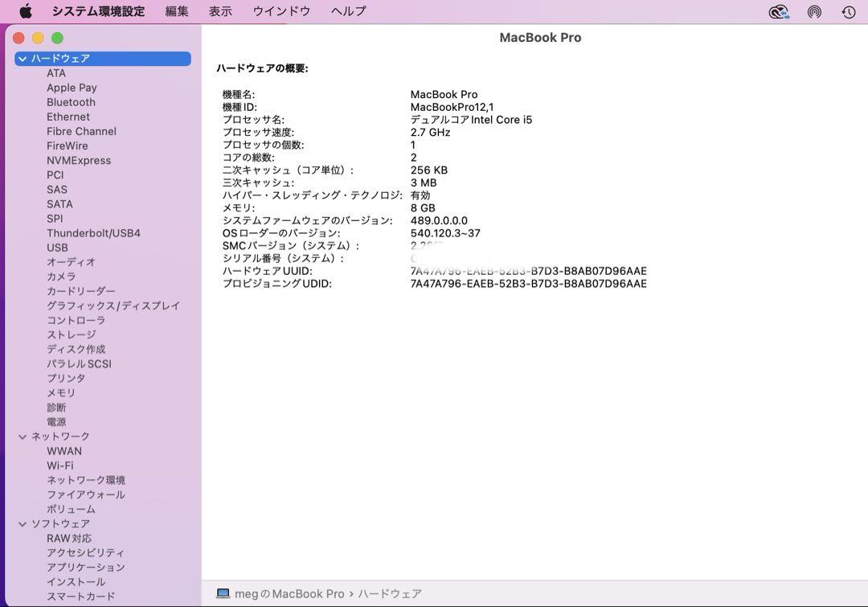The height and width of the screenshot is (607, 868).
Task: Open the ヘルプ menu
Action: tap(348, 11)
